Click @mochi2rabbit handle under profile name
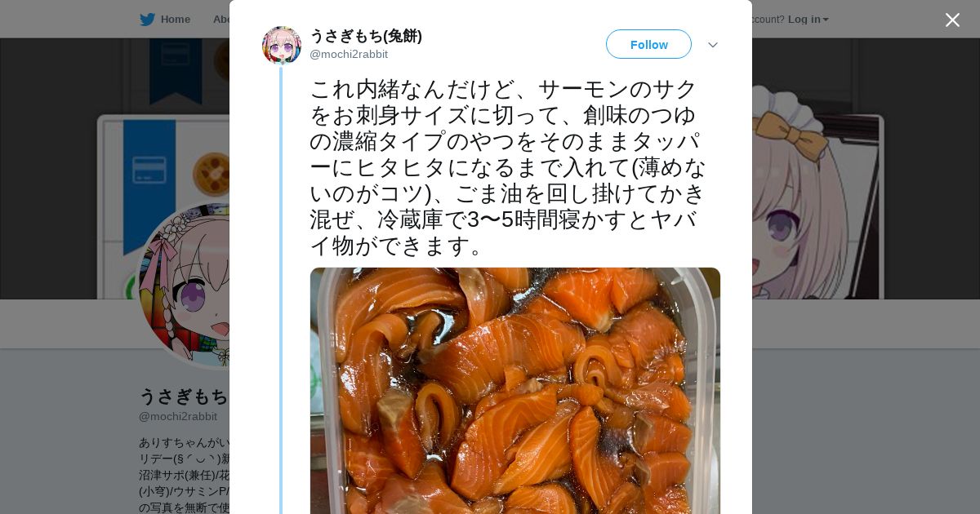980x514 pixels. (178, 416)
